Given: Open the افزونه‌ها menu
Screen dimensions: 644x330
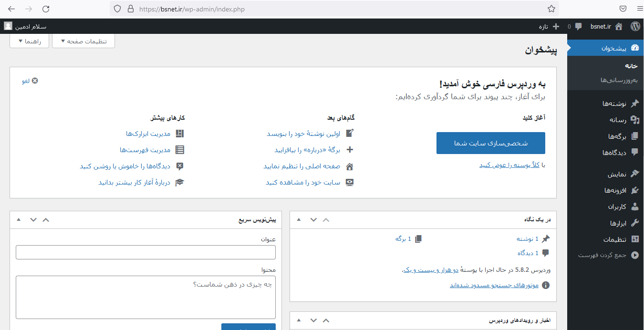Looking at the screenshot, I should click(x=605, y=190).
